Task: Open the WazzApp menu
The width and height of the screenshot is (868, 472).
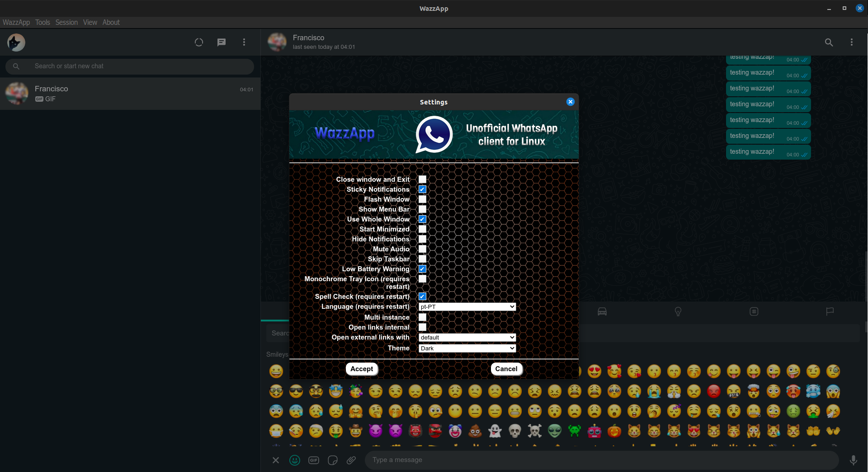Action: pyautogui.click(x=16, y=22)
